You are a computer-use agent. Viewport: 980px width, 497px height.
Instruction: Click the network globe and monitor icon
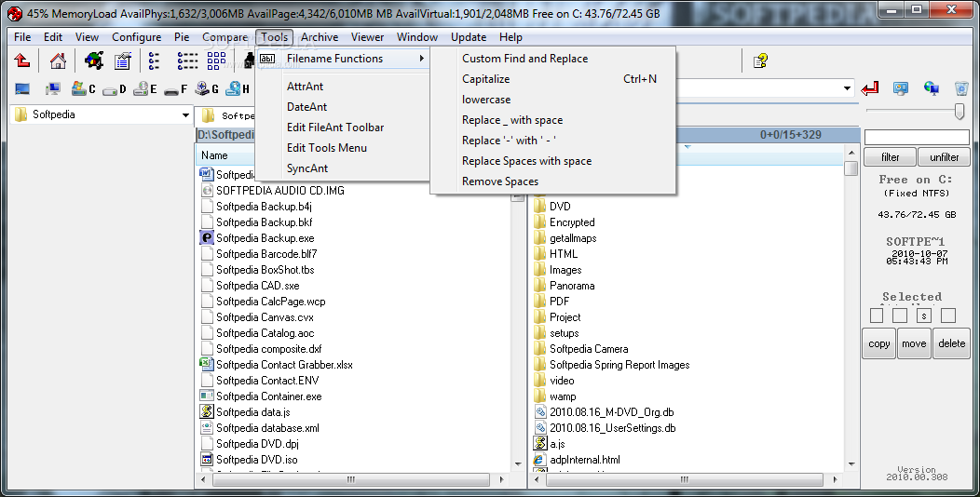pyautogui.click(x=932, y=88)
